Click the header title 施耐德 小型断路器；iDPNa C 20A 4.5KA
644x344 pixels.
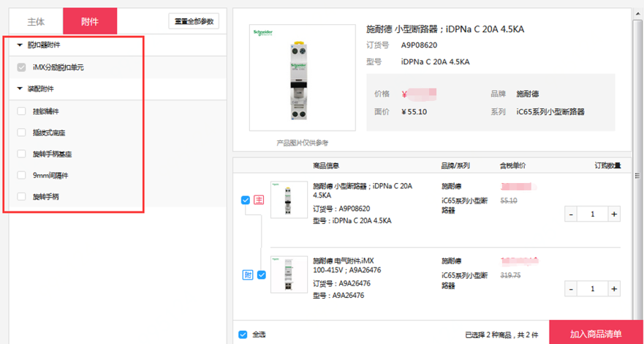[x=445, y=29]
